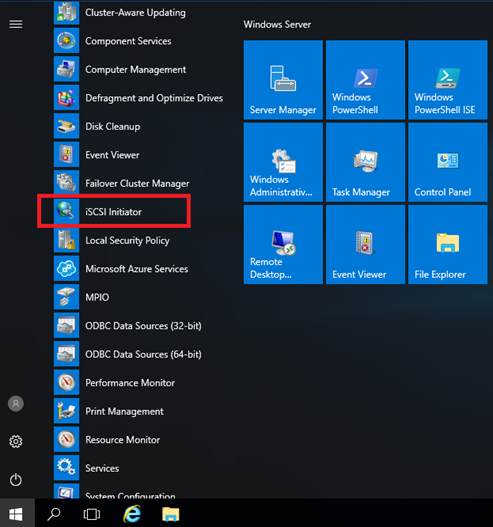Expand the Start hamburger menu
This screenshot has height=527, width=493.
(x=16, y=24)
